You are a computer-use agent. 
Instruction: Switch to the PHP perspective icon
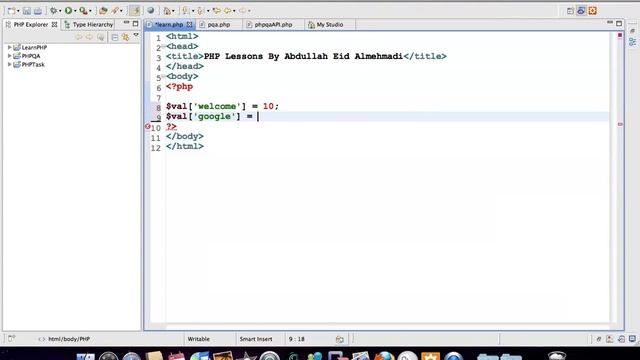[x=581, y=11]
